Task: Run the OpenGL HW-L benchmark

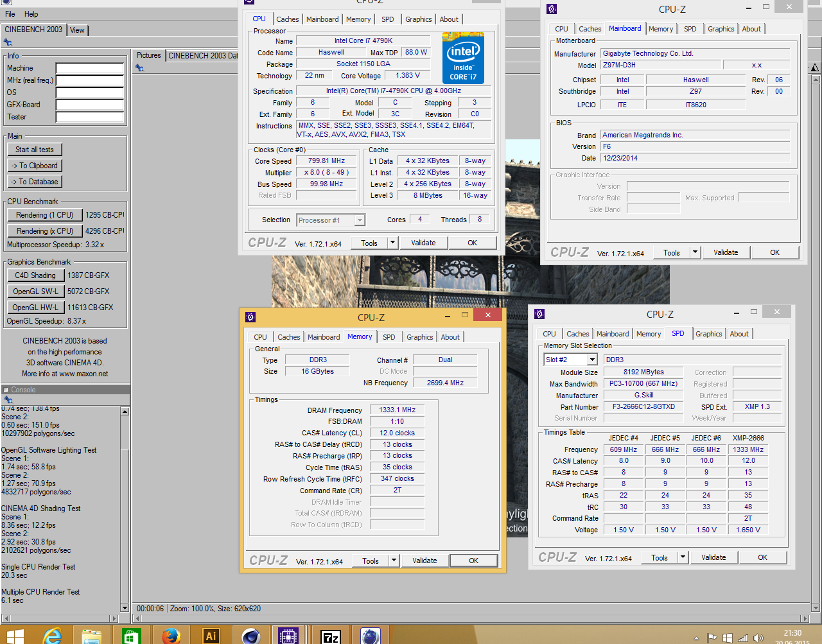Action: (x=35, y=308)
